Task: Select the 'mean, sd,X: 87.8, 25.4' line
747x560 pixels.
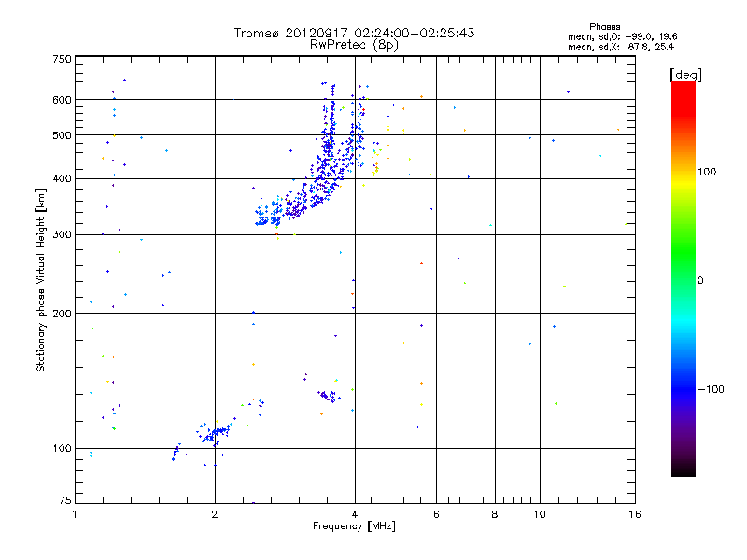Action: [621, 47]
